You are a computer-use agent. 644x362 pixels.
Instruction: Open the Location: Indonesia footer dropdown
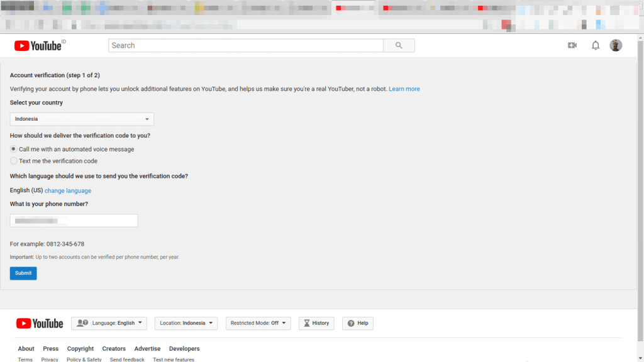pos(186,324)
